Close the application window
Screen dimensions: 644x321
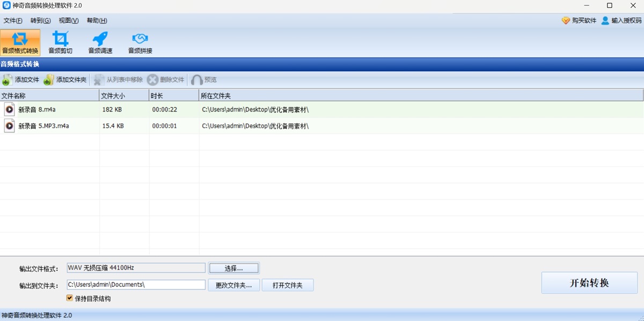(633, 5)
